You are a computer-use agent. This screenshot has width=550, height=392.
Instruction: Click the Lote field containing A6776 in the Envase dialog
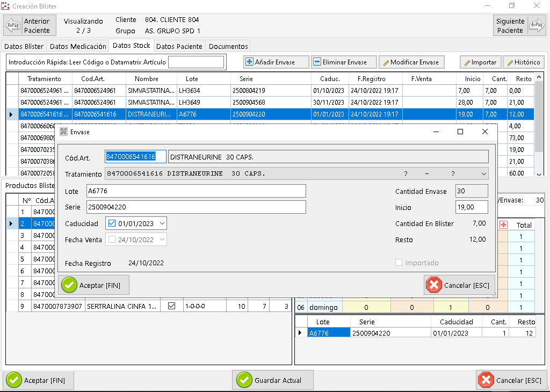point(196,191)
